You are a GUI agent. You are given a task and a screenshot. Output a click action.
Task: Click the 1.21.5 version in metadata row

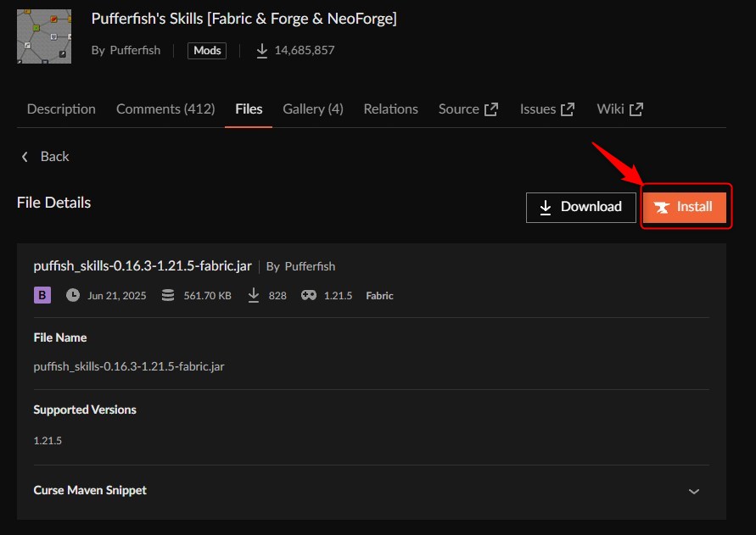338,295
